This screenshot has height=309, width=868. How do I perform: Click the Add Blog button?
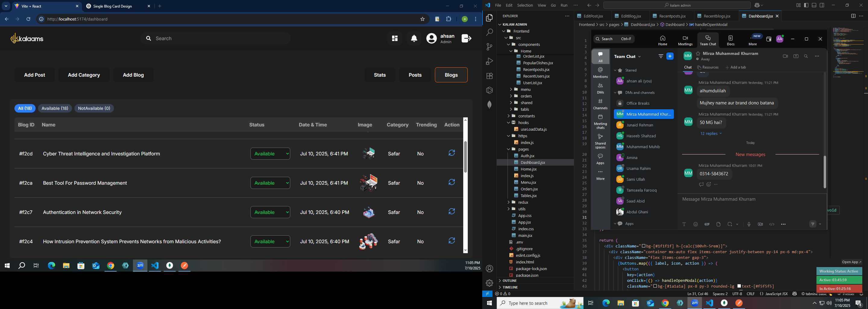coord(133,75)
